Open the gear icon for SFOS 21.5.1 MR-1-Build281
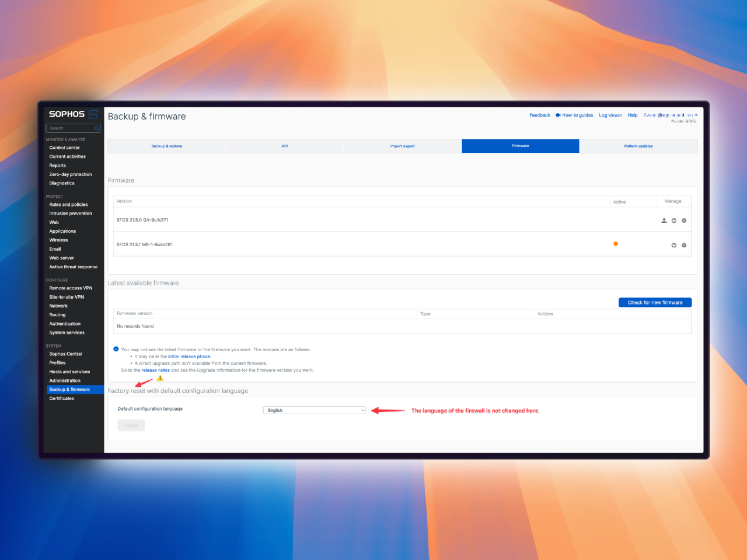 click(684, 245)
